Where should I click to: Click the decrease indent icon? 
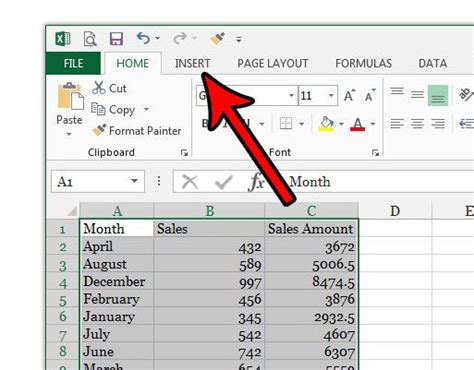pos(466,124)
